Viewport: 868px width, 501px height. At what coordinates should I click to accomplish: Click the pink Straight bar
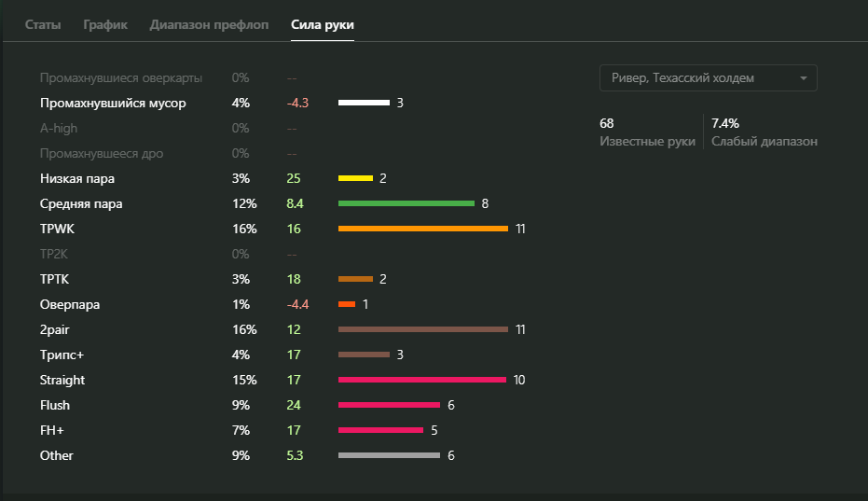pos(422,380)
